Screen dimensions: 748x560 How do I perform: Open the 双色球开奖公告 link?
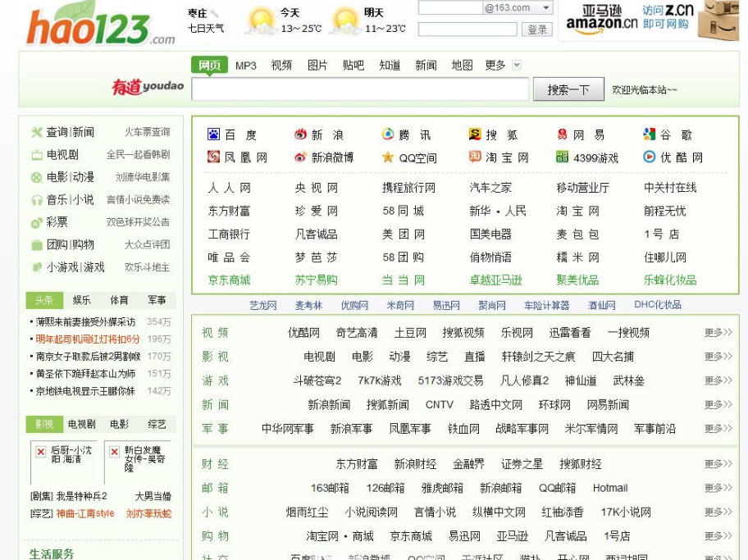click(138, 222)
